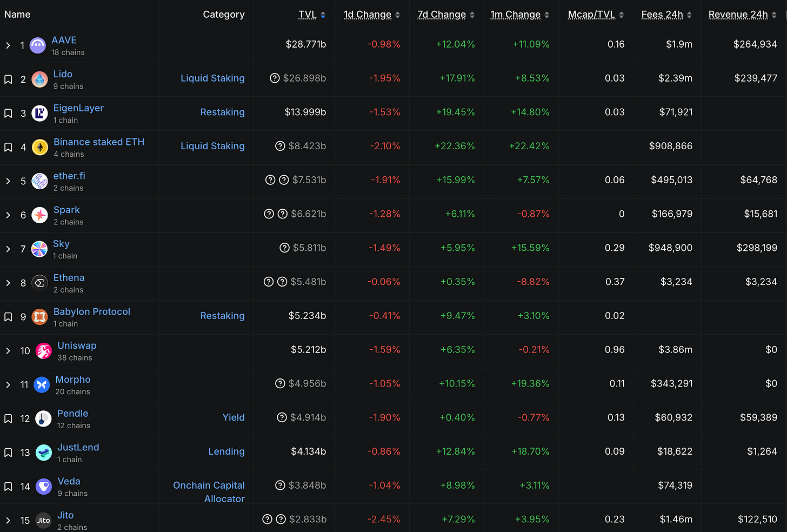Click the JustLend logo icon
787x532 pixels.
tap(44, 453)
